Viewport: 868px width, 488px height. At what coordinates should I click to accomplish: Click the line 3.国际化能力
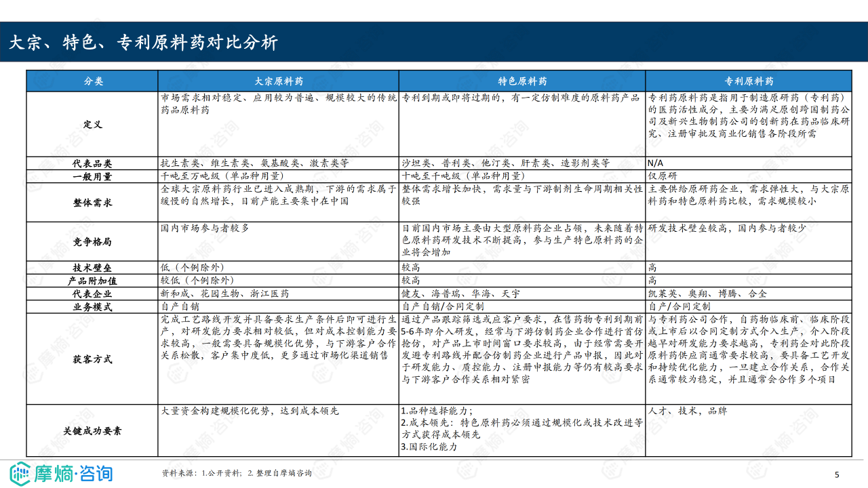point(429,447)
